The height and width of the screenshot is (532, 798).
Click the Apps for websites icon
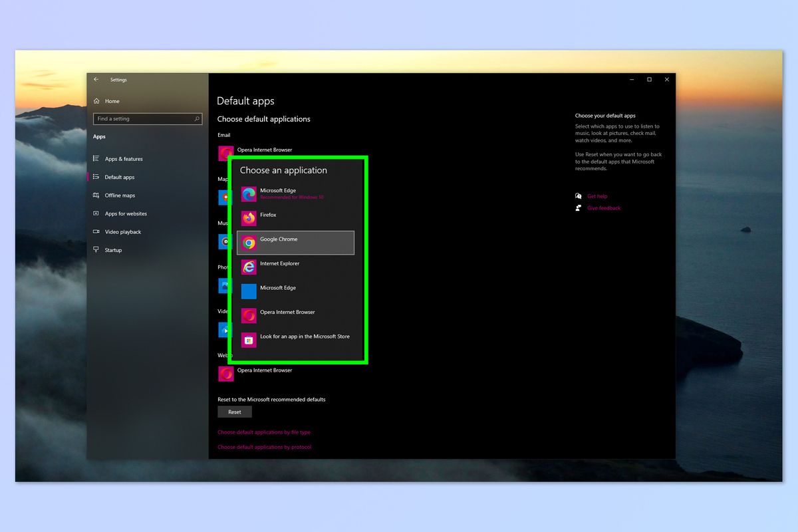point(97,213)
